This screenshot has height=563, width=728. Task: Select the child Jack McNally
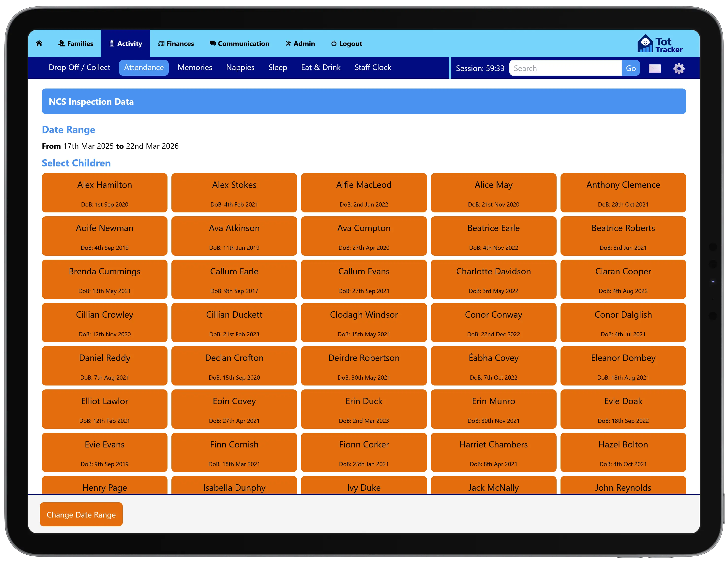coord(494,487)
